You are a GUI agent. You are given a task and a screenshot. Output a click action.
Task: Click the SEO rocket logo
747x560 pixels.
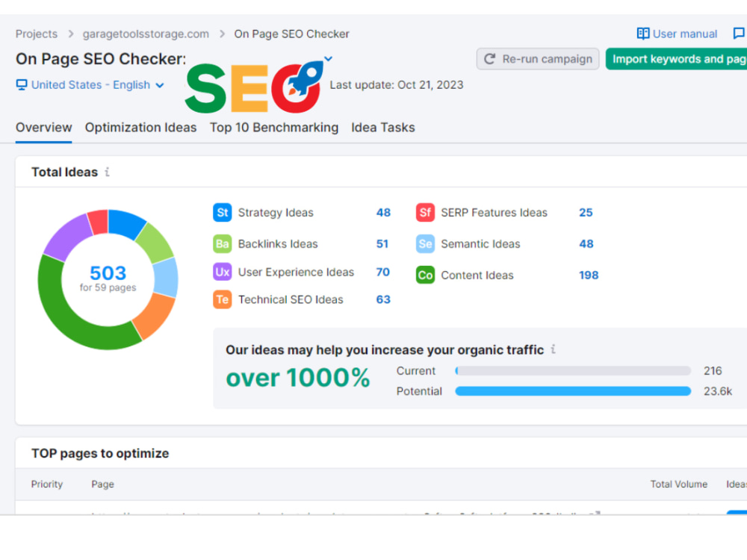pyautogui.click(x=255, y=87)
